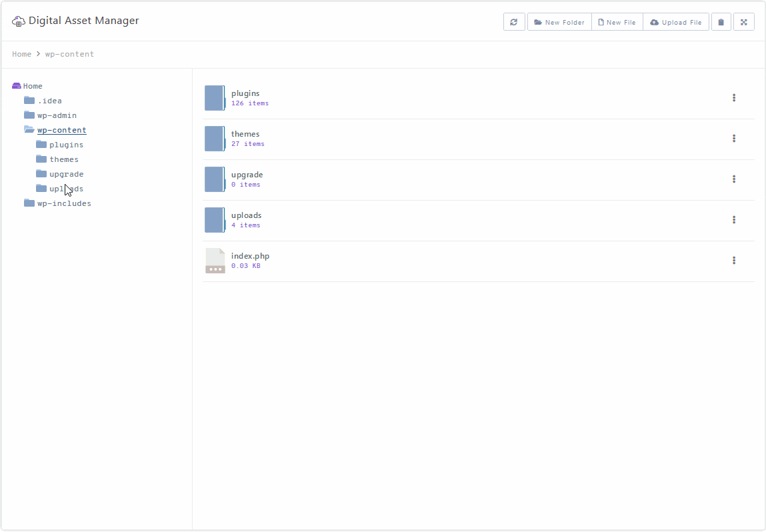Click the wp-includes folder icon in tree
Viewport: 766px width, 532px height.
(x=29, y=203)
